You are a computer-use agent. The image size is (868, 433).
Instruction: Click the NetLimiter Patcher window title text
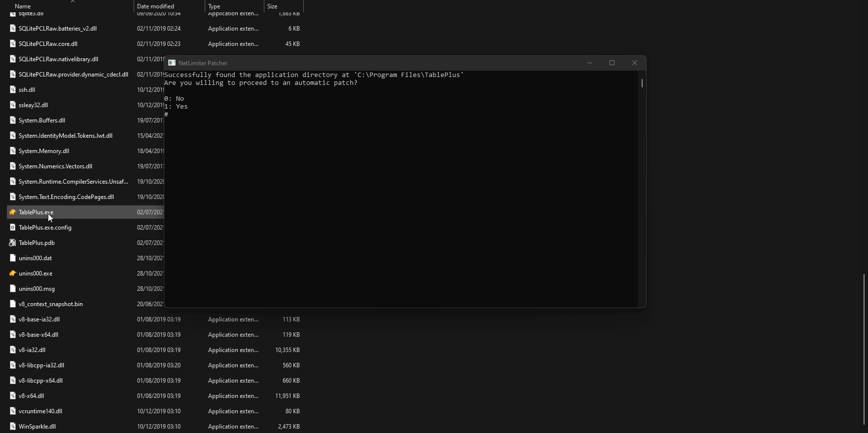tap(203, 63)
